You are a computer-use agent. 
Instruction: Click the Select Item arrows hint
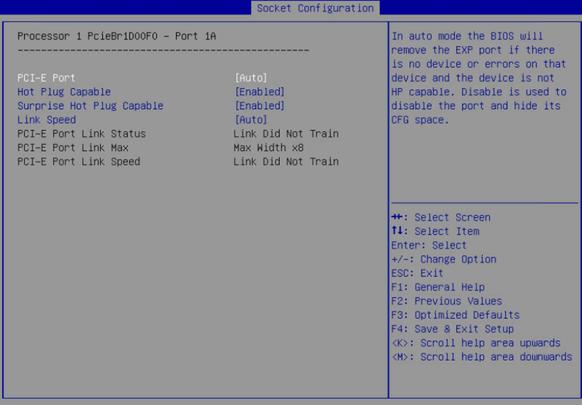point(435,231)
